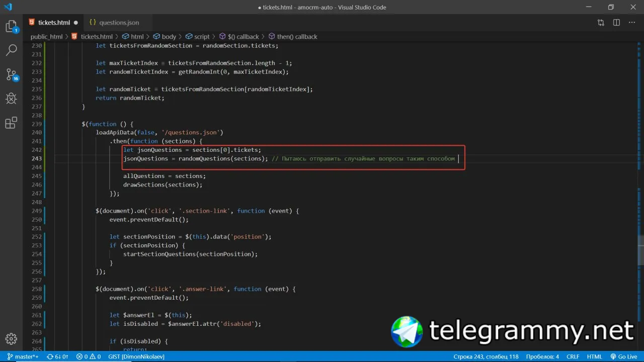Open the Run and Debug view
This screenshot has height=362, width=644.
[11, 99]
